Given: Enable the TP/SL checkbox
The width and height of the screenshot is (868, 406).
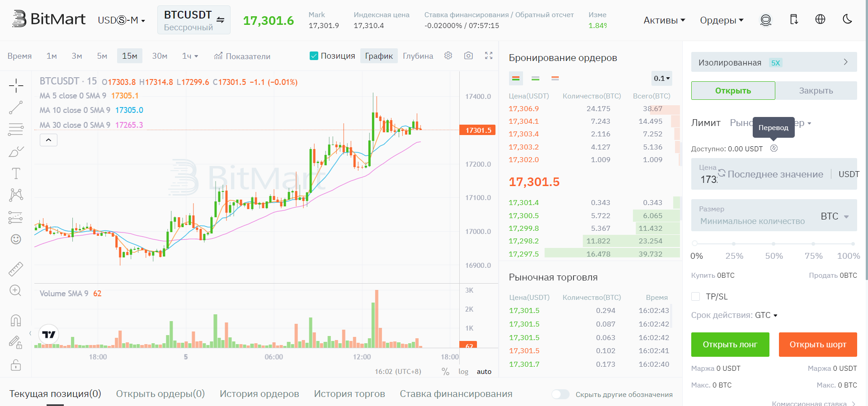Looking at the screenshot, I should pyautogui.click(x=696, y=297).
